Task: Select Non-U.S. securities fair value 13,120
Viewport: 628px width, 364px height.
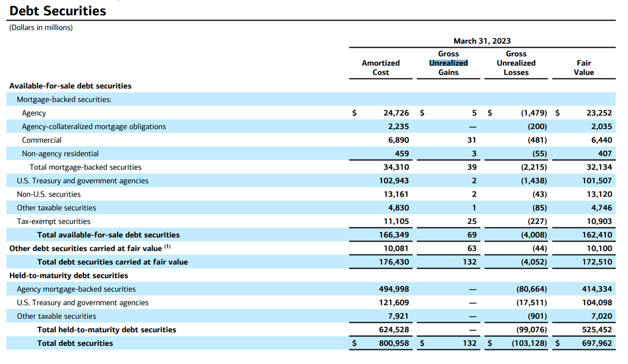Action: [x=599, y=194]
